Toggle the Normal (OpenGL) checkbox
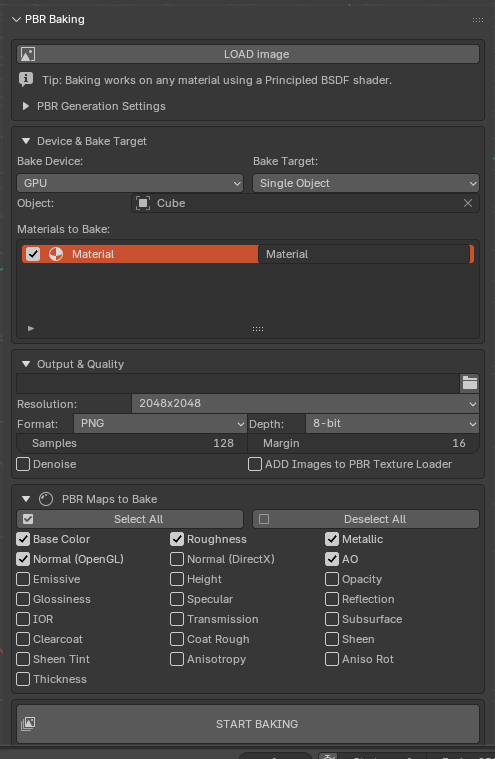The image size is (495, 759). [x=23, y=559]
